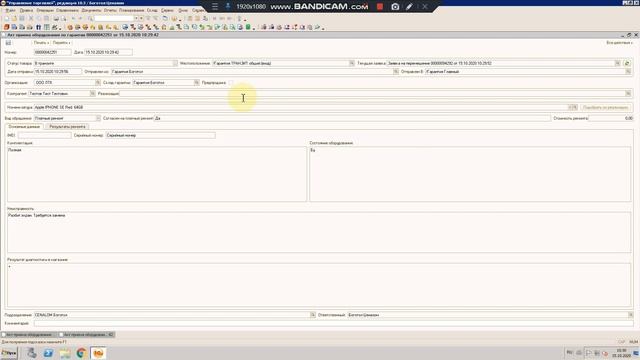The height and width of the screenshot is (360, 640).
Task: Click the Bandicam stop recording button
Action: click(380, 7)
